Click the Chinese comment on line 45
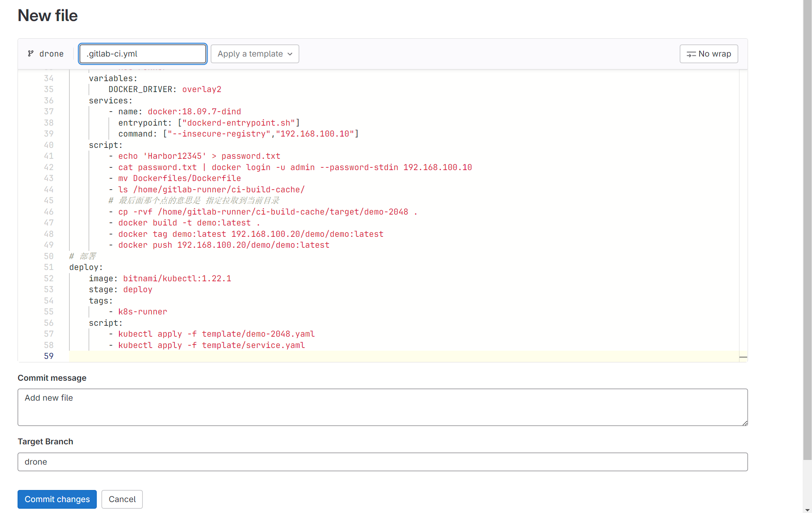812x513 pixels. point(194,201)
